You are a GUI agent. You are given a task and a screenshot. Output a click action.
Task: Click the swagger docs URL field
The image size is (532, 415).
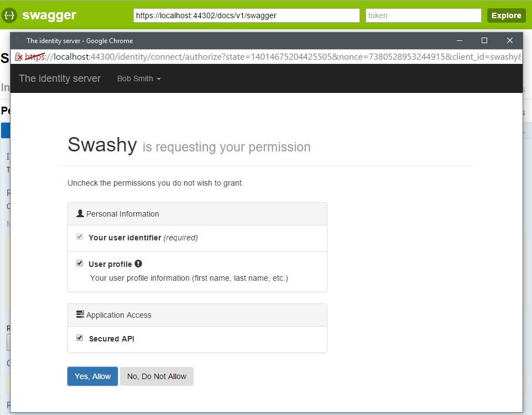246,15
